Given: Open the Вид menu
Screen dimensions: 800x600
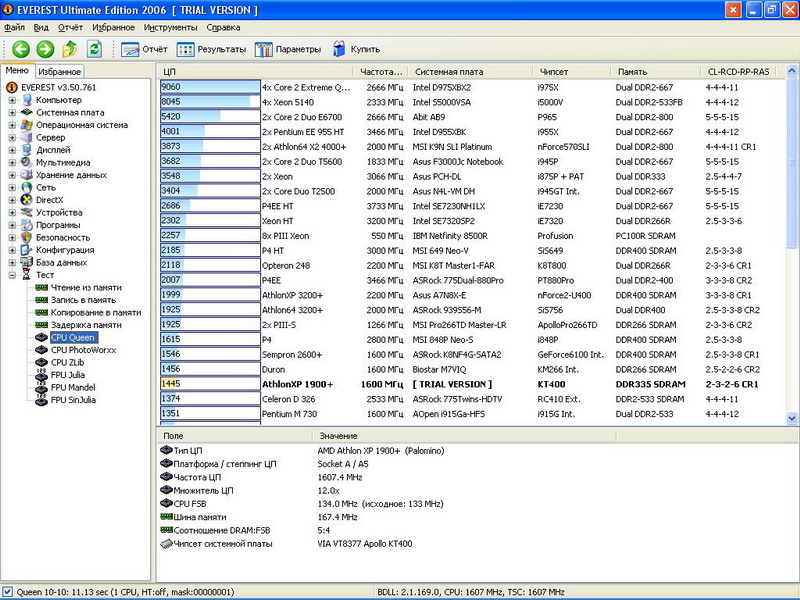Looking at the screenshot, I should (41, 28).
